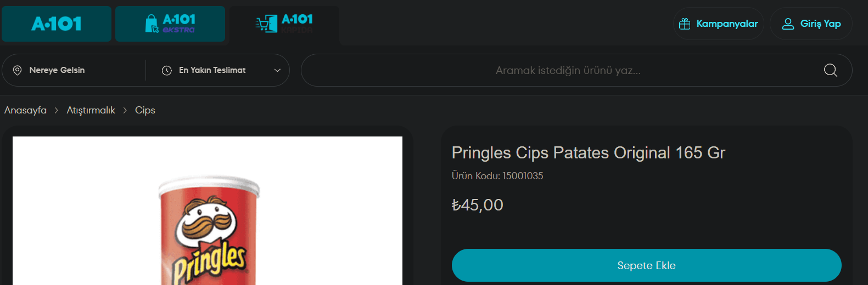Select the Cips breadcrumb link
The height and width of the screenshot is (285, 868).
coord(145,110)
